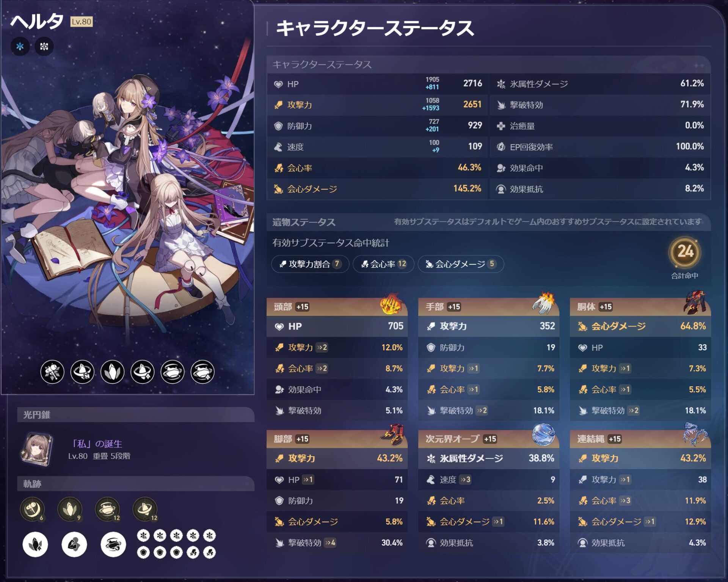The width and height of the screenshot is (728, 582).
Task: Click the 頭部 +15 relic header
Action: point(337,307)
